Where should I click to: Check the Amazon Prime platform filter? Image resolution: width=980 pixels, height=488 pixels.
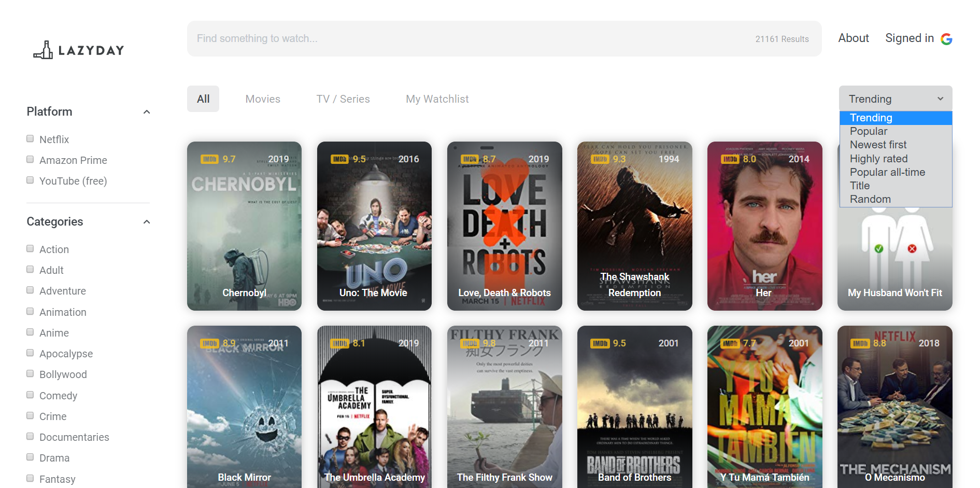coord(30,159)
